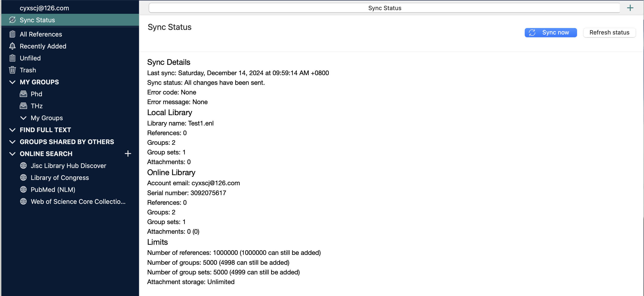This screenshot has height=296, width=644.
Task: Collapse the ONLINE SEARCH section
Action: coord(12,154)
